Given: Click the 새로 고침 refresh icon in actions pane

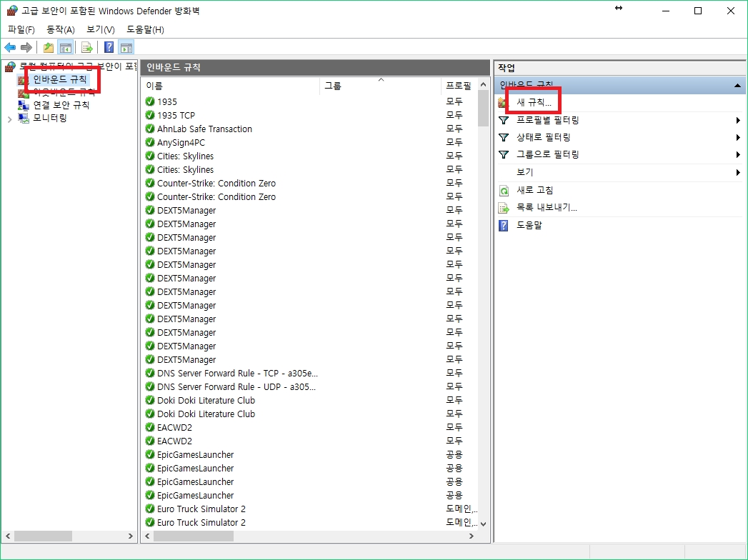Looking at the screenshot, I should coord(504,191).
